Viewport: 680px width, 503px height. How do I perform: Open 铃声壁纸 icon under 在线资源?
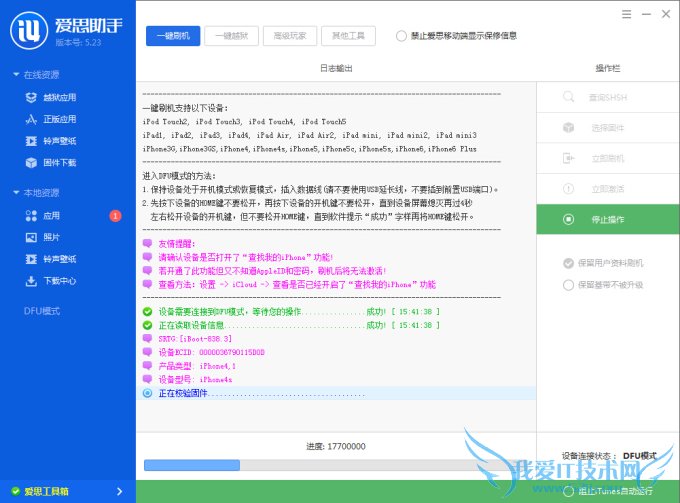pyautogui.click(x=31, y=141)
